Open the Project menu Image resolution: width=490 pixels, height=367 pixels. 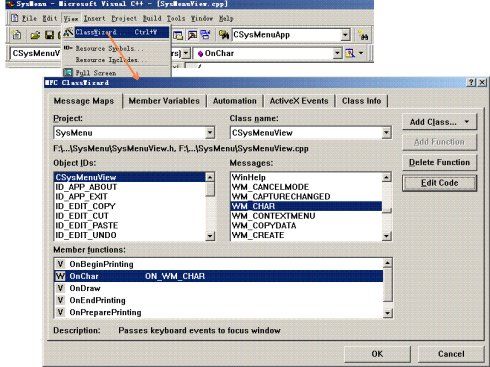(x=124, y=18)
